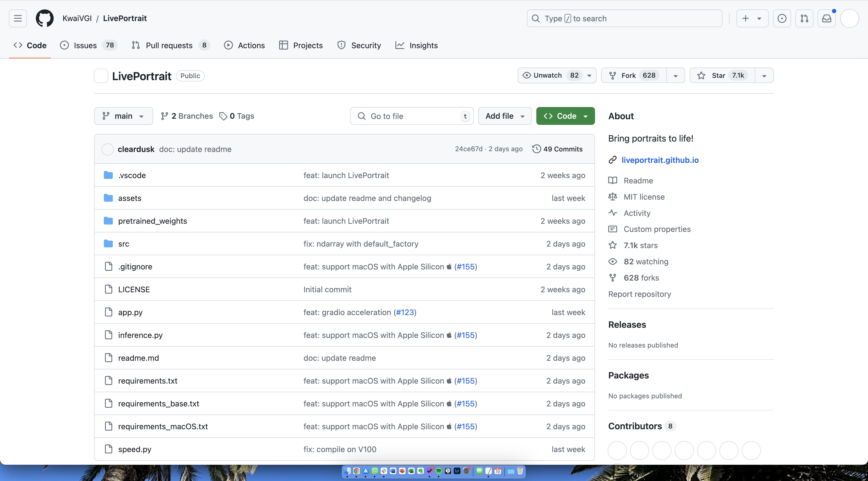868x481 pixels.
Task: Click the Readme book icon in About
Action: pos(613,180)
